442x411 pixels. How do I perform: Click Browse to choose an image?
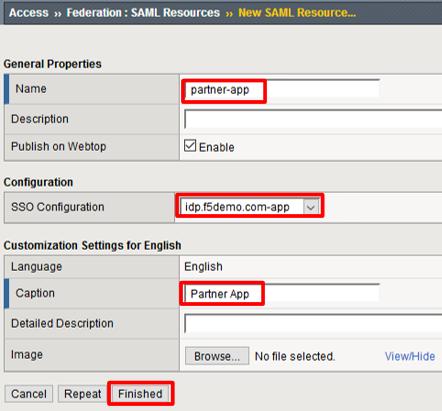tap(217, 356)
